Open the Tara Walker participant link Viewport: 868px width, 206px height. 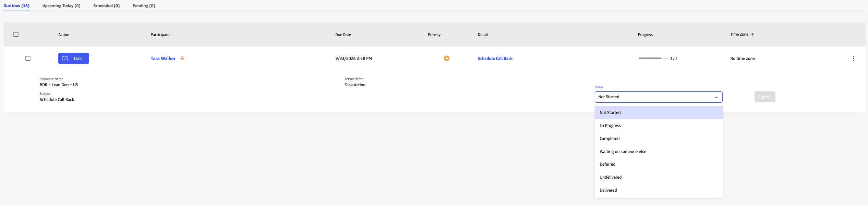tap(163, 59)
